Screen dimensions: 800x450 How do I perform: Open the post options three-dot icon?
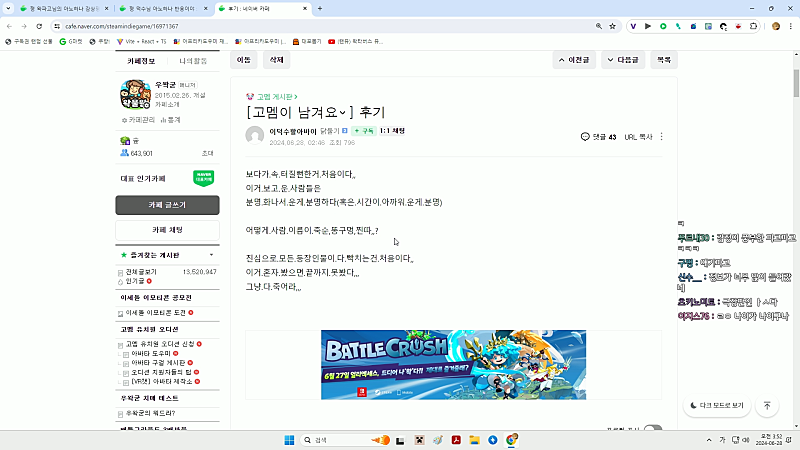click(661, 136)
